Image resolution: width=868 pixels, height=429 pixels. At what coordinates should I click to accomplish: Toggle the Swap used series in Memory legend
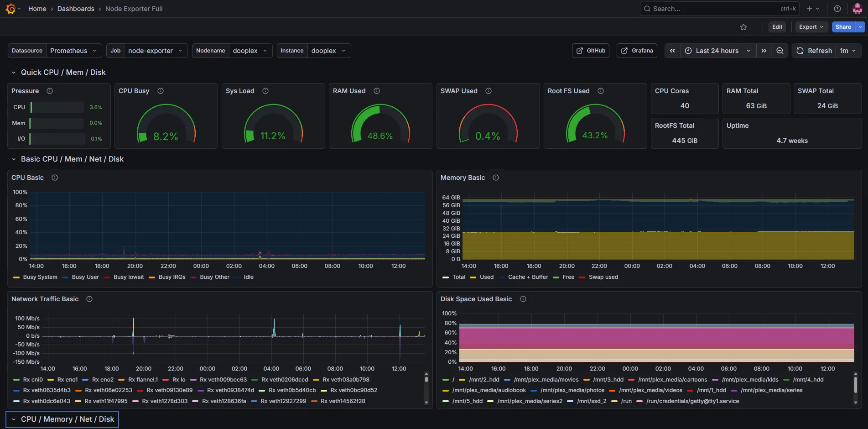pyautogui.click(x=598, y=277)
